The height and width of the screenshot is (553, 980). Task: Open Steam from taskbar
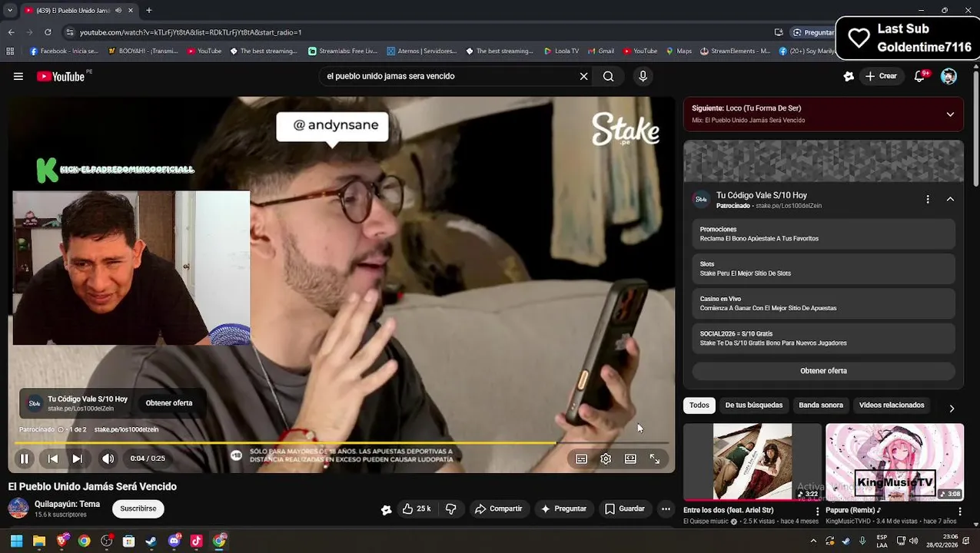tap(151, 541)
